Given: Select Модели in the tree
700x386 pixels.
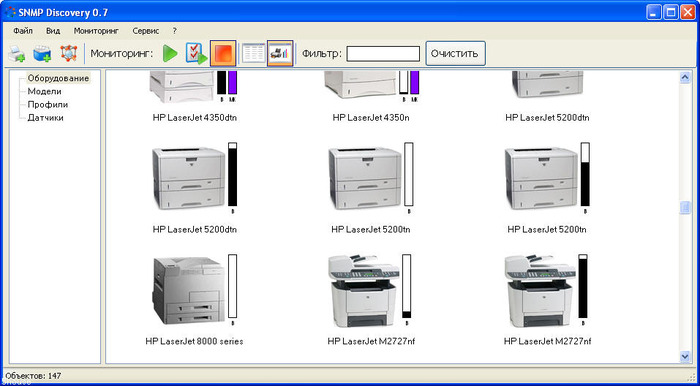Looking at the screenshot, I should click(45, 91).
